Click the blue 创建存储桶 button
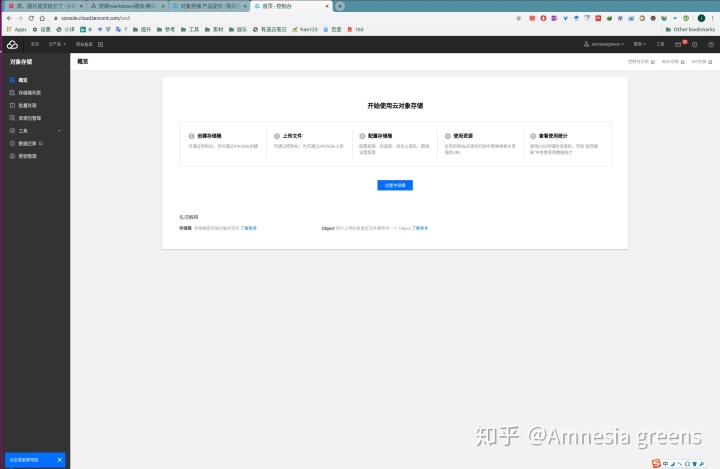The height and width of the screenshot is (469, 720). (x=395, y=185)
